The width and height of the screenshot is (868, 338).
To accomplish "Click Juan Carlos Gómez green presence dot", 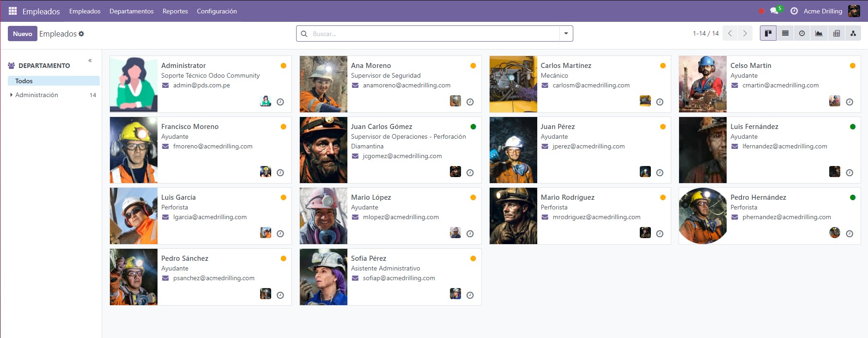I will click(x=473, y=127).
